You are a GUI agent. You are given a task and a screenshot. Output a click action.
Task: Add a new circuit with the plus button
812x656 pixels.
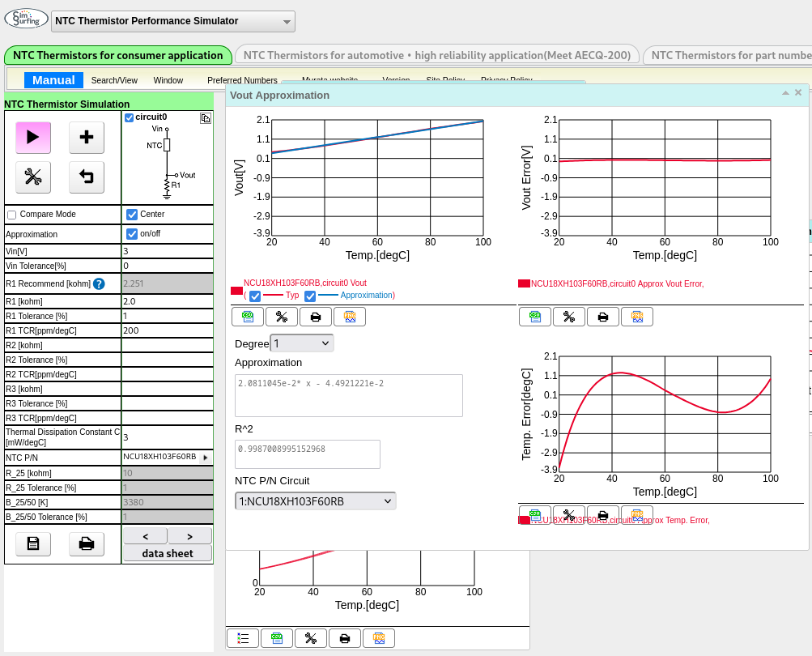(x=87, y=138)
